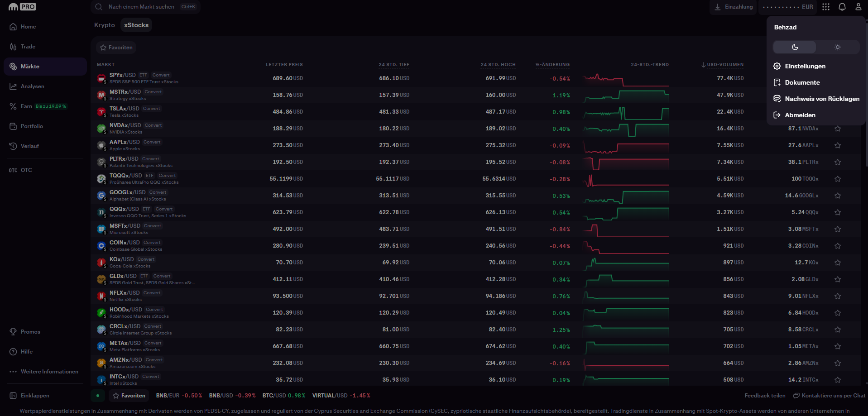Switch to the Krypto tab

105,25
